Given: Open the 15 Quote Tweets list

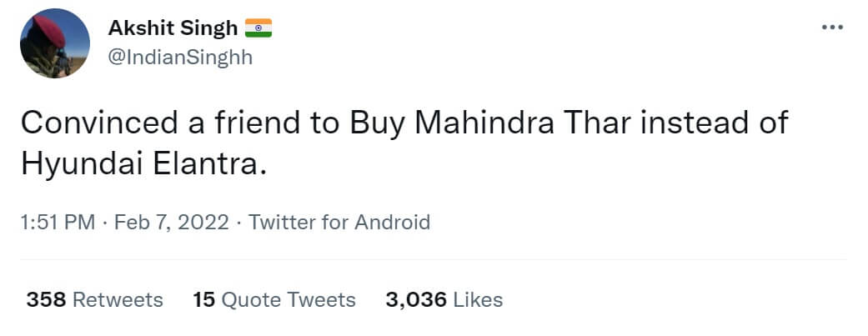Looking at the screenshot, I should (x=273, y=299).
